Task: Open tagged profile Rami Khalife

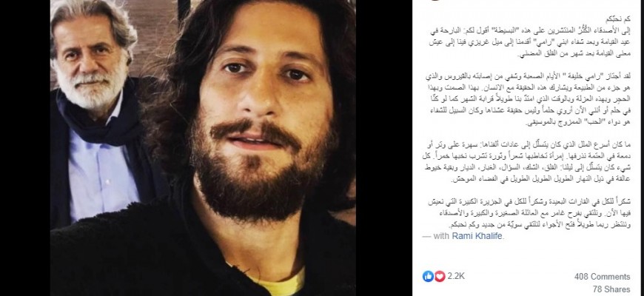Action: tap(477, 236)
